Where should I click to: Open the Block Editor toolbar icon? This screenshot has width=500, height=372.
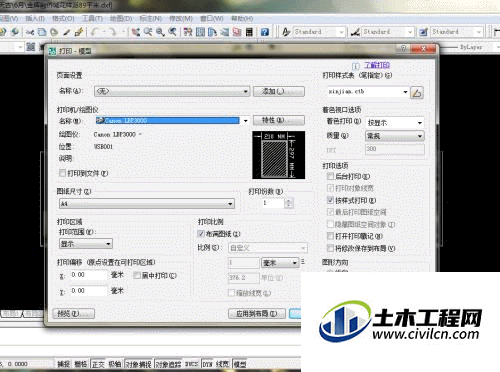coord(79,32)
